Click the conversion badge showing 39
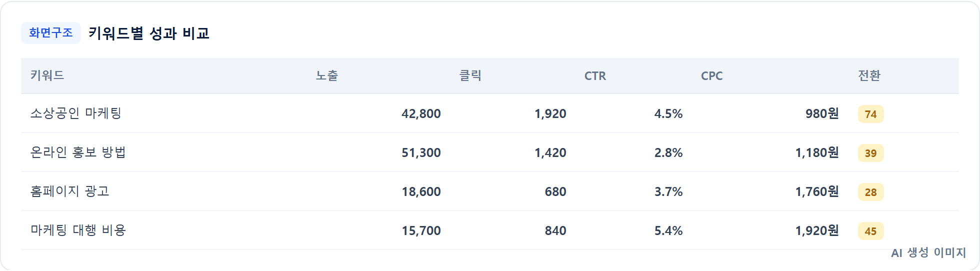Image resolution: width=980 pixels, height=271 pixels. tap(870, 153)
